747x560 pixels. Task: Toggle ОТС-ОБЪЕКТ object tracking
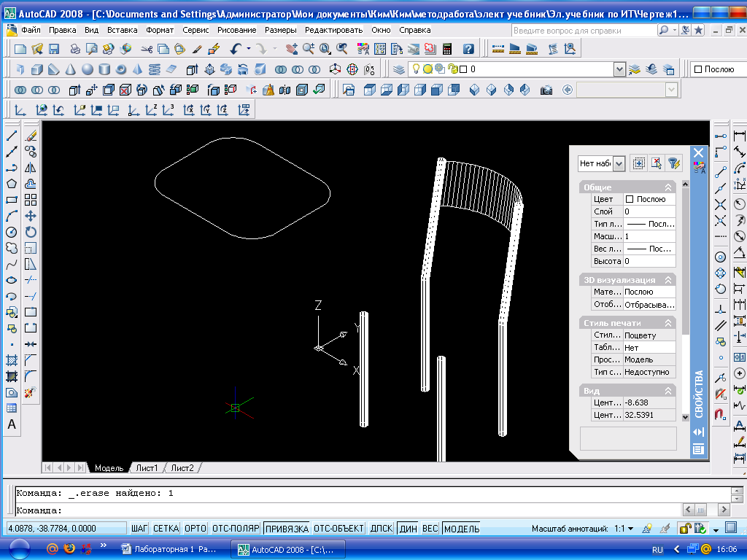point(338,529)
